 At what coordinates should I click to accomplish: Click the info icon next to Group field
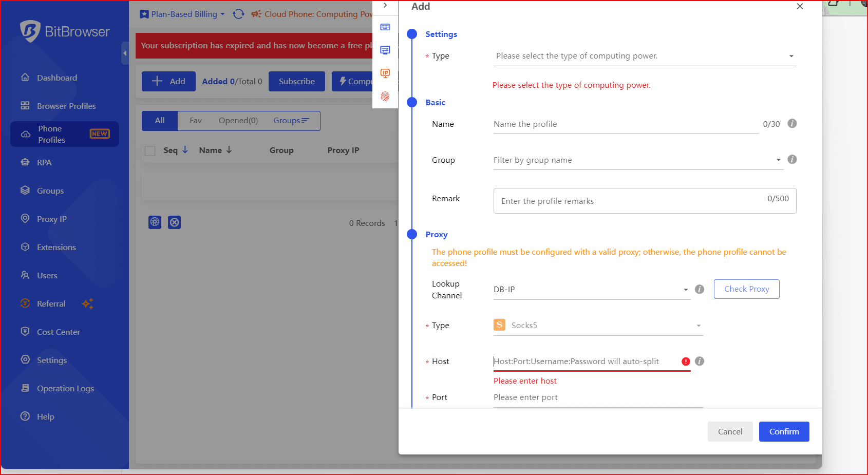(x=792, y=159)
